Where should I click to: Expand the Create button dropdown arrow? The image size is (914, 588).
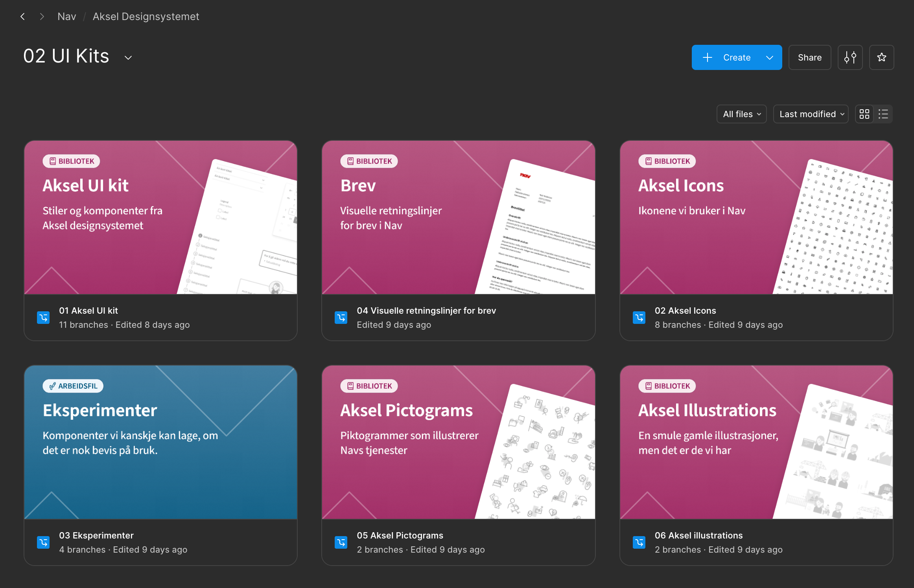coord(770,57)
